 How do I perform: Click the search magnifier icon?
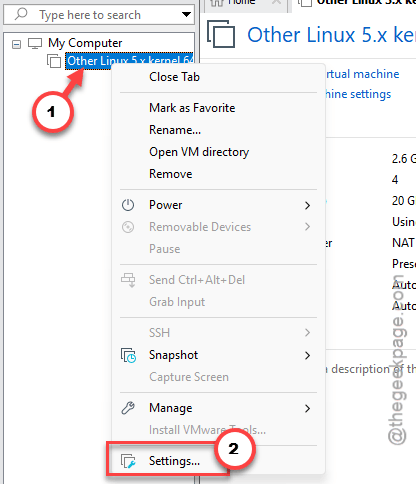click(21, 14)
